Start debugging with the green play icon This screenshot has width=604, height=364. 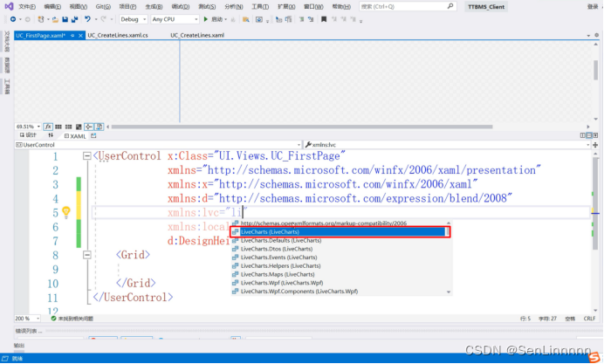click(206, 19)
